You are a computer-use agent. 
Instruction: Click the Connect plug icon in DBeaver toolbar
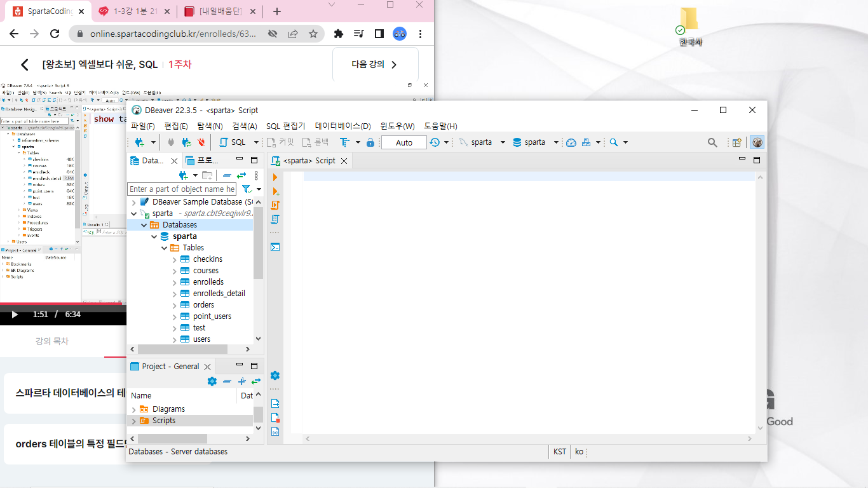click(171, 142)
